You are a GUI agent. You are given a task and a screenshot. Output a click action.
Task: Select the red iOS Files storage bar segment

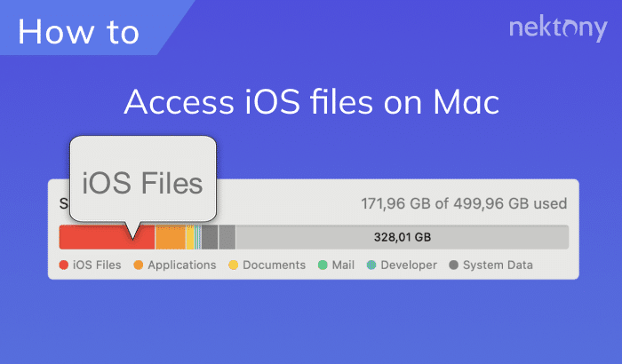(x=98, y=237)
